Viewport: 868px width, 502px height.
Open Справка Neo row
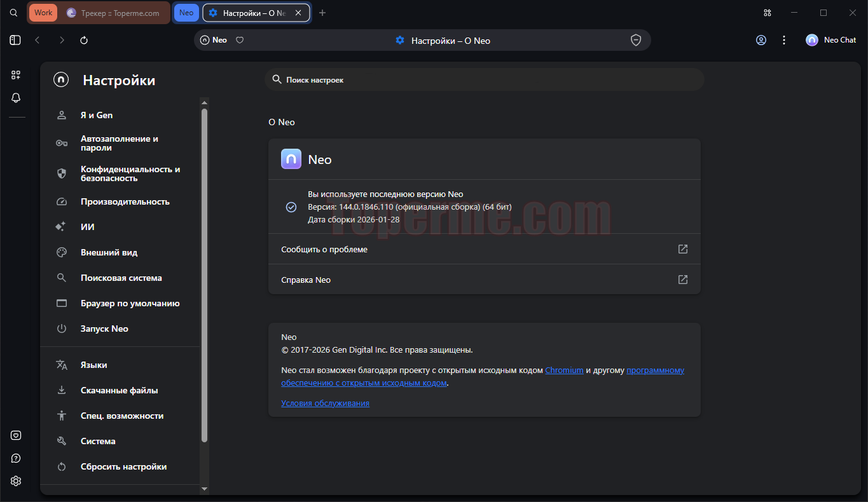click(x=485, y=280)
